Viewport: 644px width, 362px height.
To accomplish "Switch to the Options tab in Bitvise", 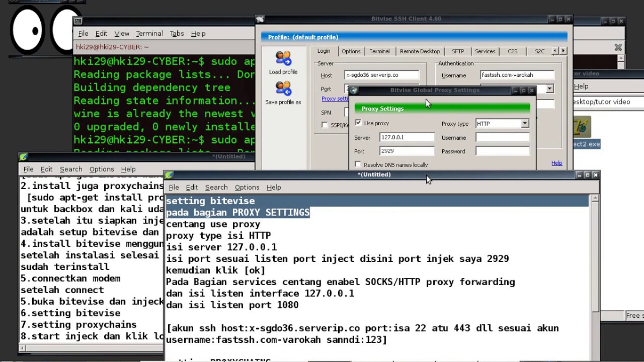I will tap(351, 51).
